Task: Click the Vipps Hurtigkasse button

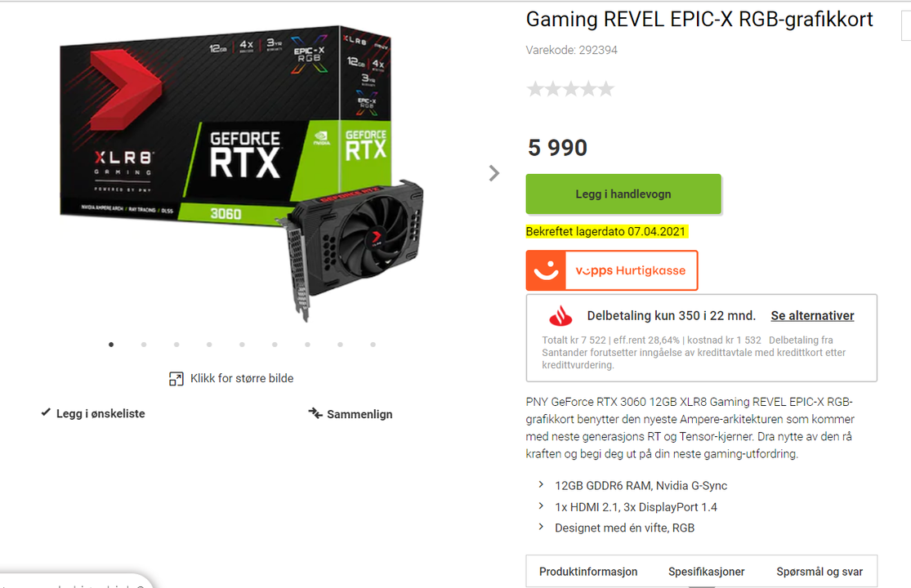Action: pyautogui.click(x=612, y=270)
